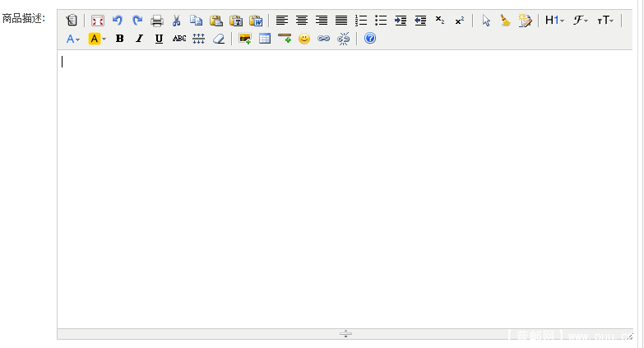Click inside the product description text area
The image size is (644, 348).
pyautogui.click(x=345, y=189)
